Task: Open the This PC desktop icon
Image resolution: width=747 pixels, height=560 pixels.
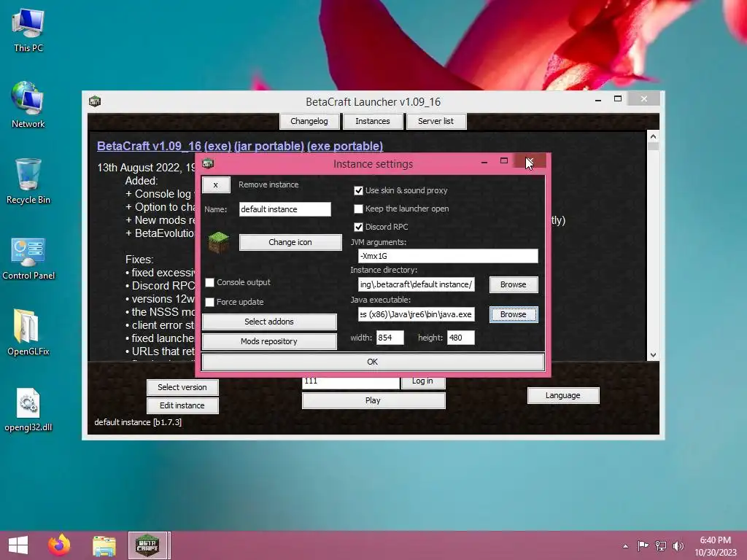Action: coord(28,31)
